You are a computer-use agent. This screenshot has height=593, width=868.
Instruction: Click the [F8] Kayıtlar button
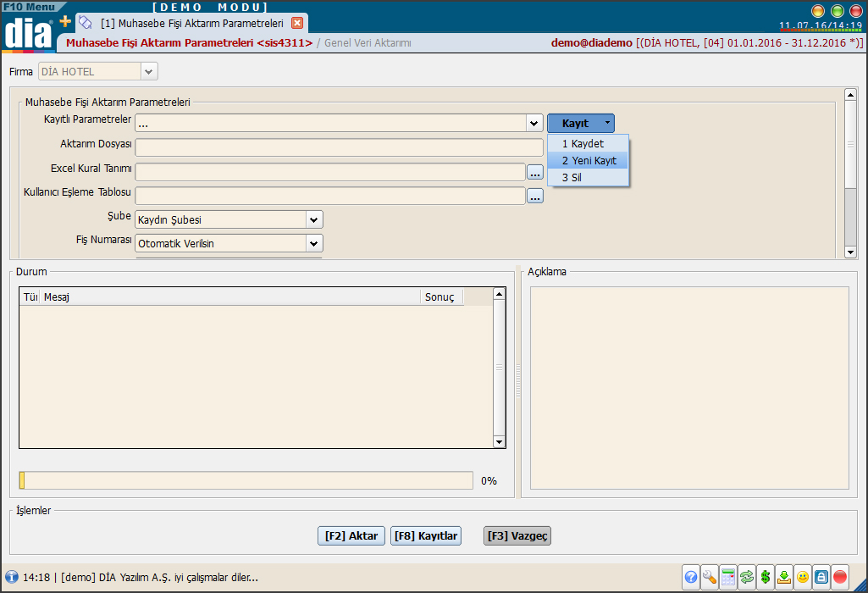click(x=426, y=535)
